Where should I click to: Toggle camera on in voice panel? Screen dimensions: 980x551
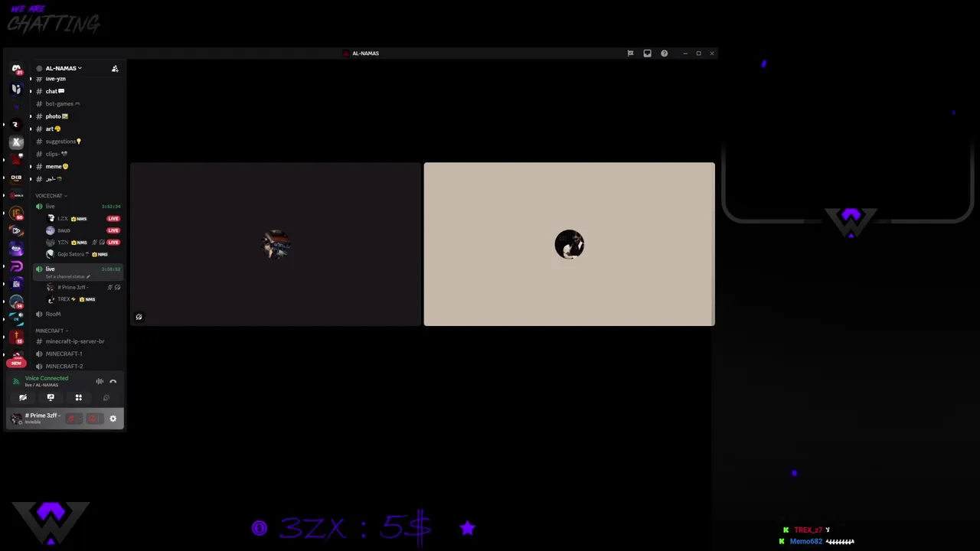click(x=23, y=397)
